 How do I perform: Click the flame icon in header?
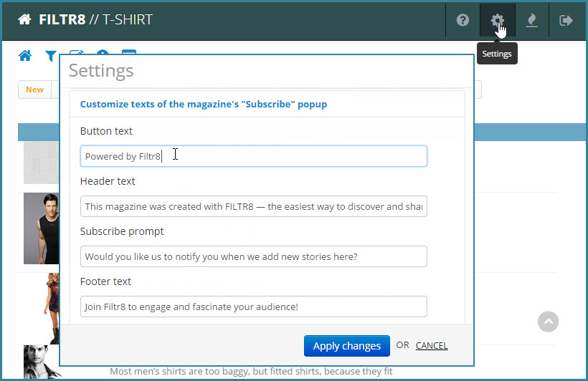(532, 20)
